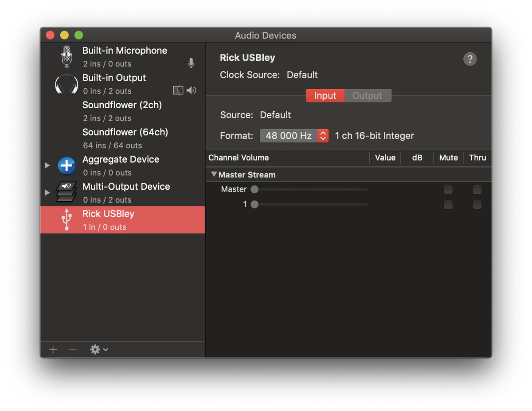Click the system alert sound Finder indicator
532x411 pixels.
178,90
